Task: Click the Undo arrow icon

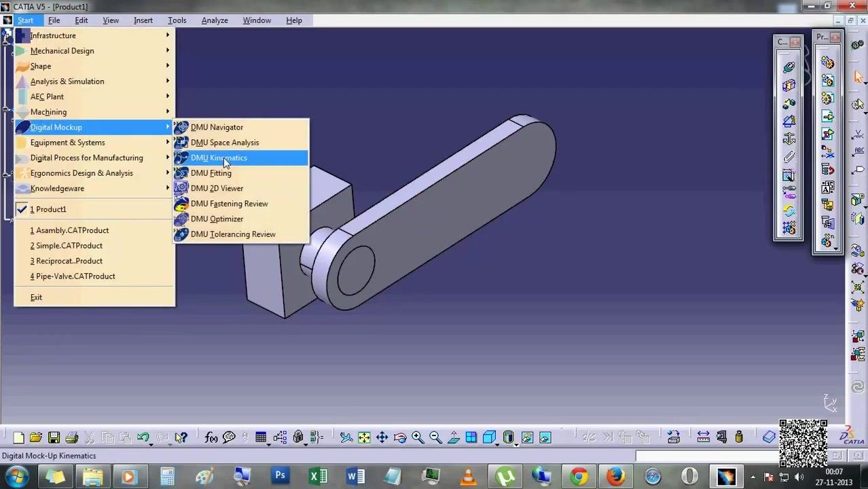Action: pos(143,437)
